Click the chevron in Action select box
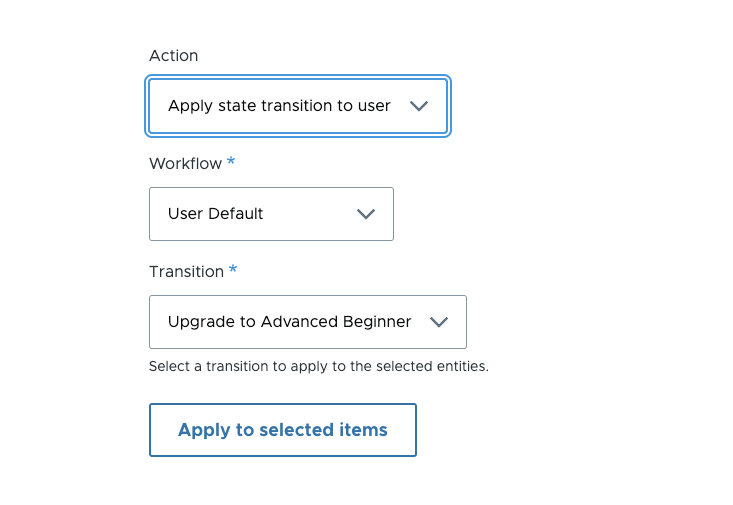 pos(419,106)
